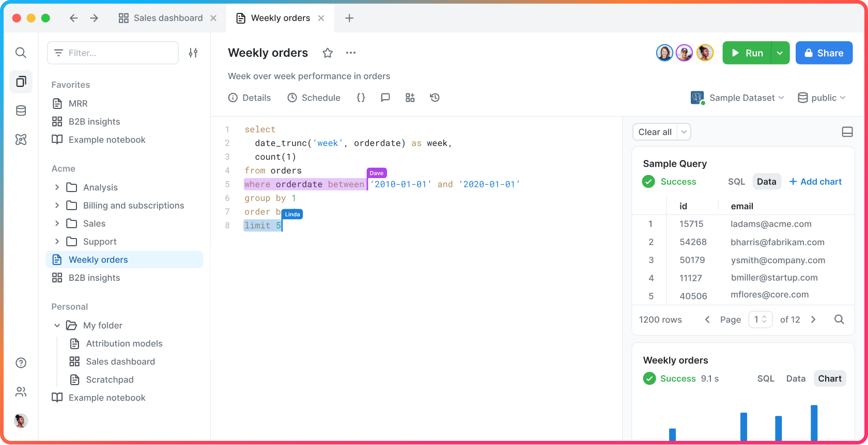Image resolution: width=868 pixels, height=445 pixels.
Task: Open filter settings sliders icon
Action: click(193, 53)
